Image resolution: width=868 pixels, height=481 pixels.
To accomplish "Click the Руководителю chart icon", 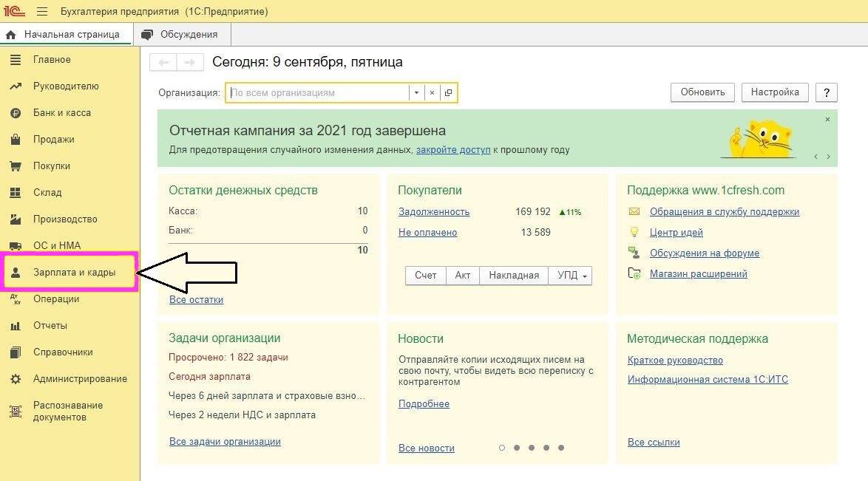I will [x=16, y=86].
